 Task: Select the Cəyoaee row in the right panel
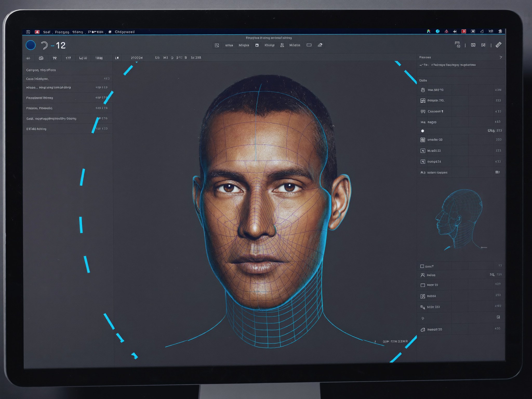pos(461,111)
